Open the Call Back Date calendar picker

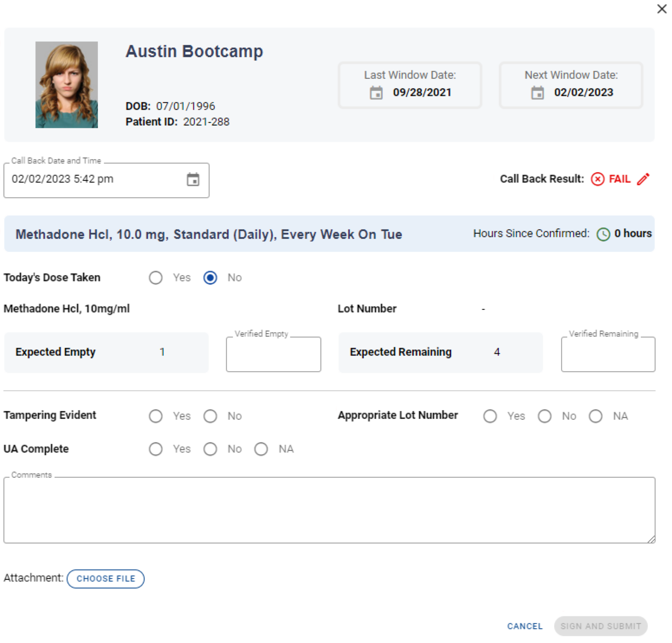click(x=193, y=179)
